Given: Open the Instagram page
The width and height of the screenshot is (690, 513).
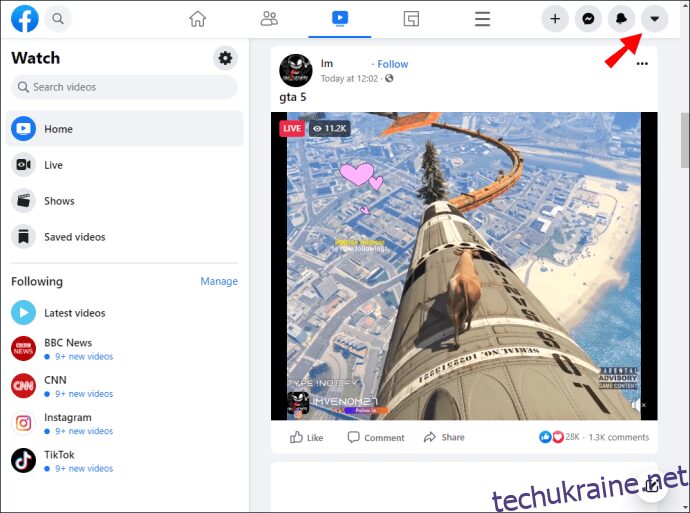Looking at the screenshot, I should (124, 423).
